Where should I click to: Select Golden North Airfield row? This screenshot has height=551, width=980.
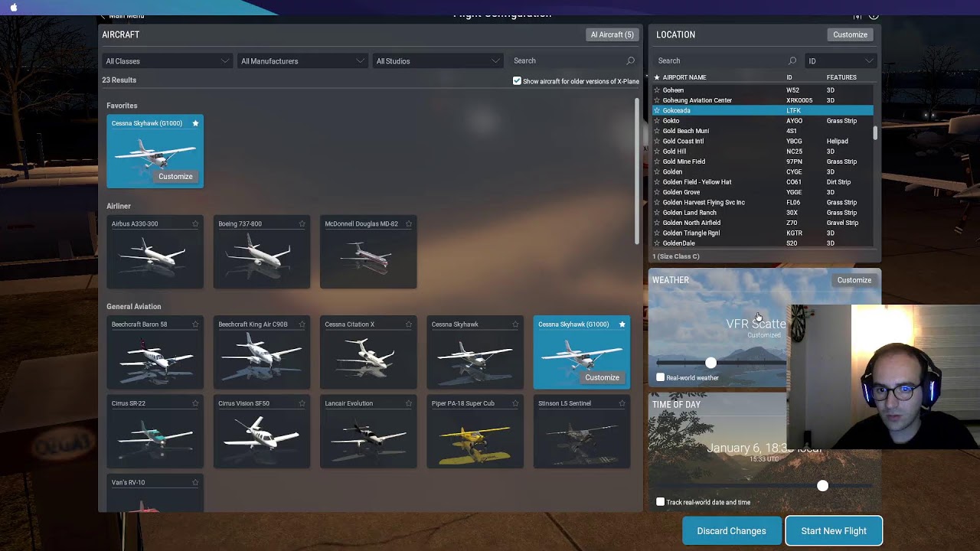coord(762,223)
